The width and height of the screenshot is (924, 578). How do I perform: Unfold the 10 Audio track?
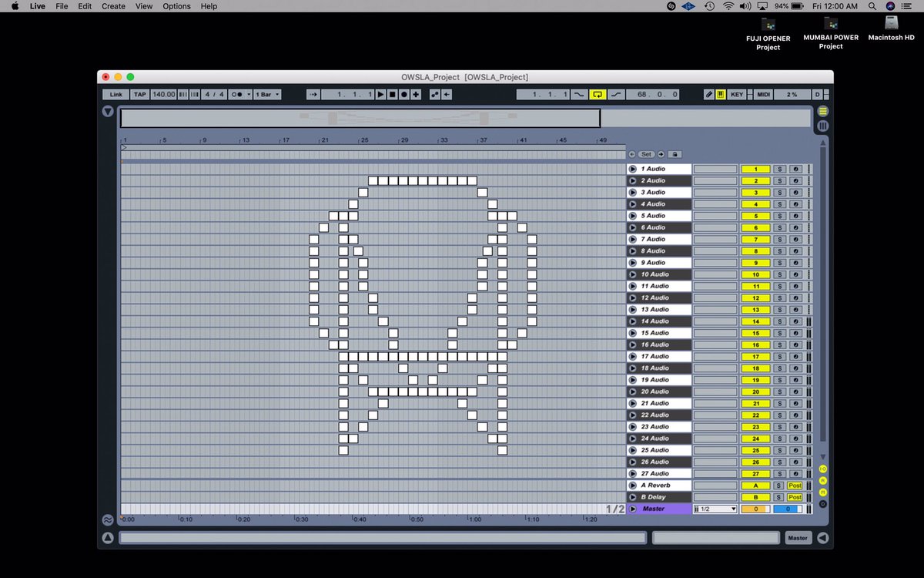coord(633,274)
